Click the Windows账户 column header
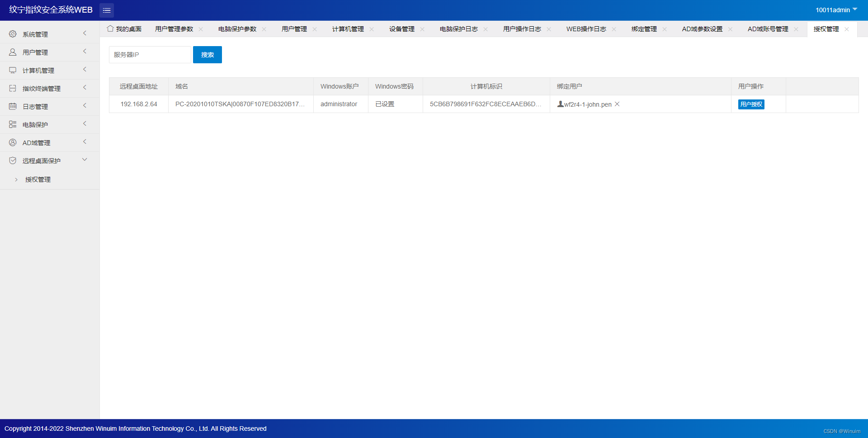The width and height of the screenshot is (868, 438). (341, 86)
